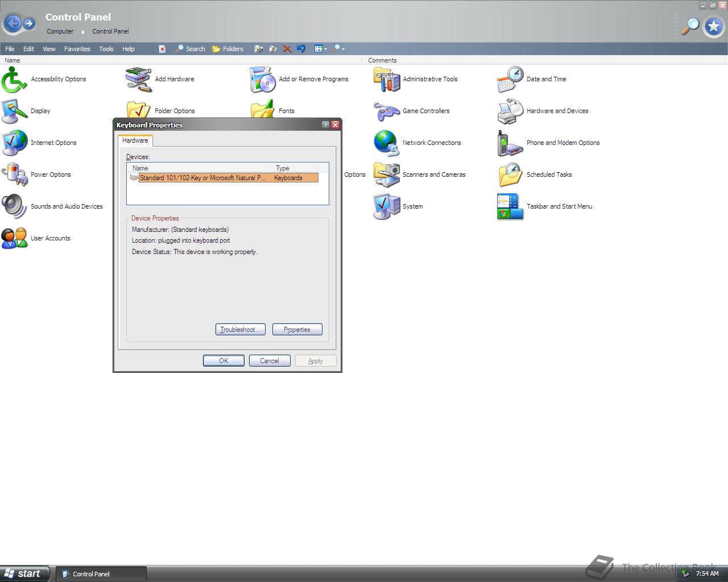Image resolution: width=728 pixels, height=582 pixels.
Task: Click the Copy To toolbar icon
Action: 273,49
